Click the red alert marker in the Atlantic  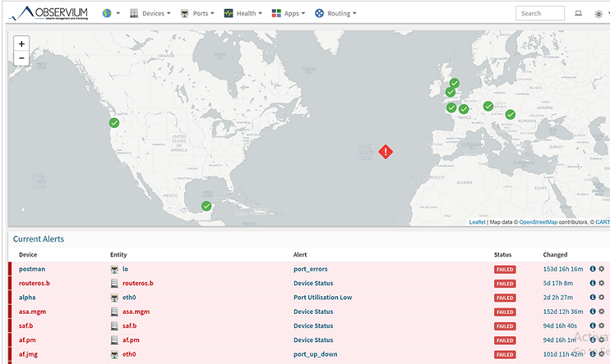pos(387,152)
